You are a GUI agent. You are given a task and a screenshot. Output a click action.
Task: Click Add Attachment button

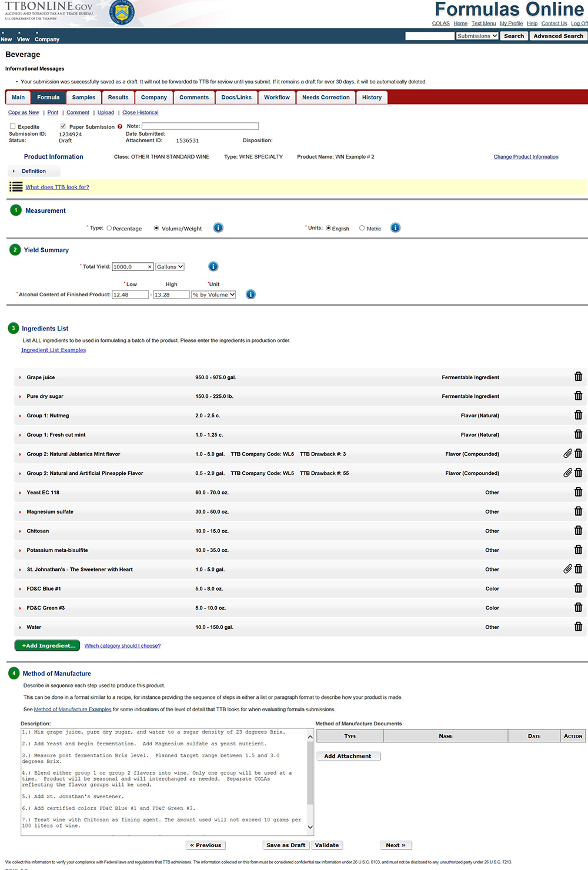click(x=348, y=756)
